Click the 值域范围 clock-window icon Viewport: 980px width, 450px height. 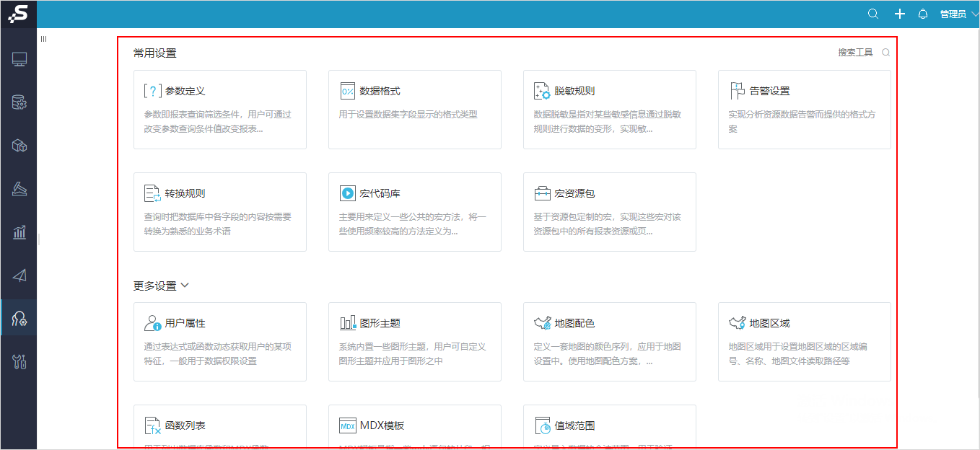[542, 425]
